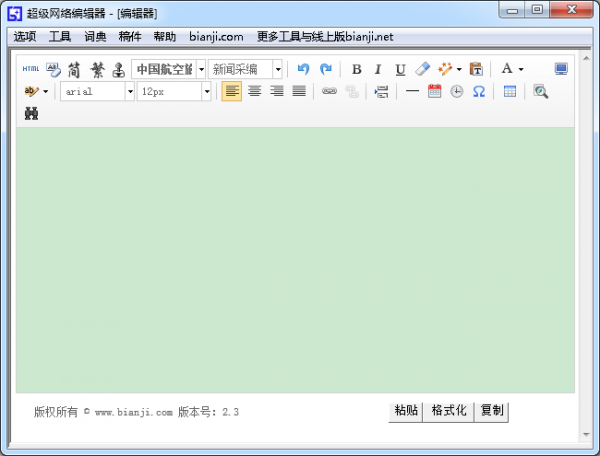Click the greyed unlink icon
600x456 pixels.
(352, 91)
